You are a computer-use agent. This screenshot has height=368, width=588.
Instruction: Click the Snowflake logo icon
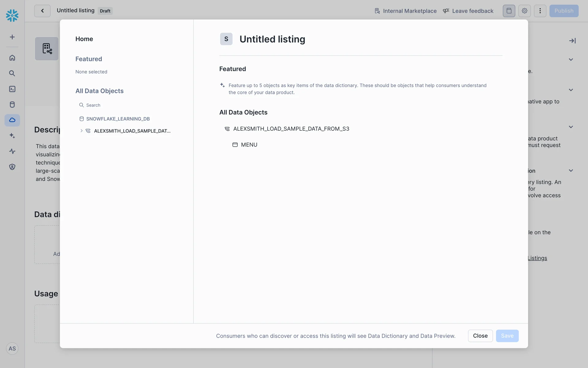click(x=12, y=15)
